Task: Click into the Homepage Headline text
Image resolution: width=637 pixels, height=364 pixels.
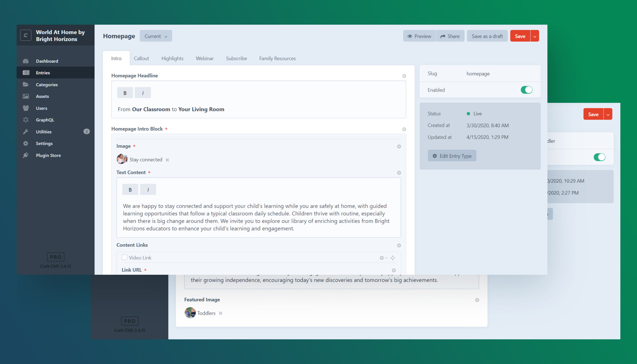Action: click(171, 109)
